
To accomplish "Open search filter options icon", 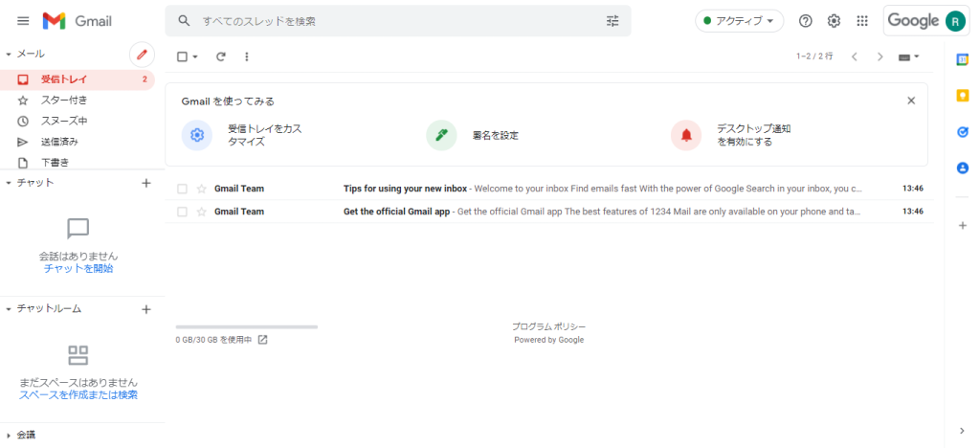I will point(612,20).
